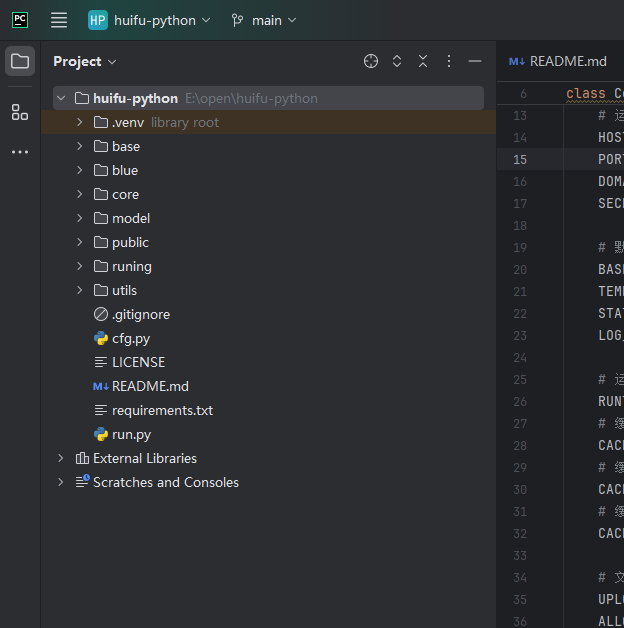The width and height of the screenshot is (624, 628).
Task: Click the class keyword on sticky line 6
Action: (x=586, y=94)
